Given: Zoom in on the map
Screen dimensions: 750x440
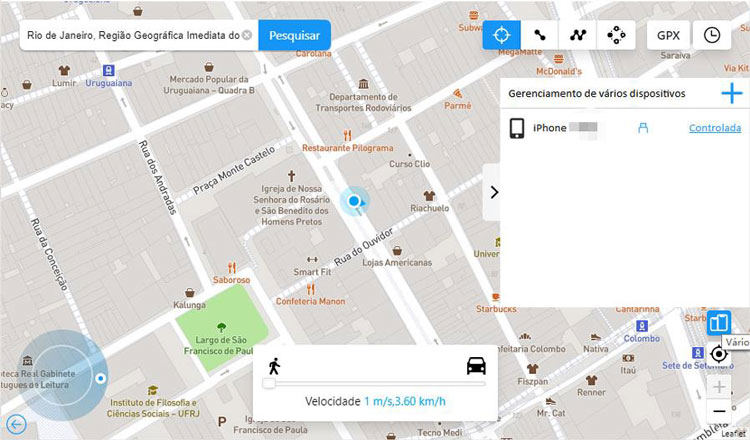Looking at the screenshot, I should [x=719, y=387].
